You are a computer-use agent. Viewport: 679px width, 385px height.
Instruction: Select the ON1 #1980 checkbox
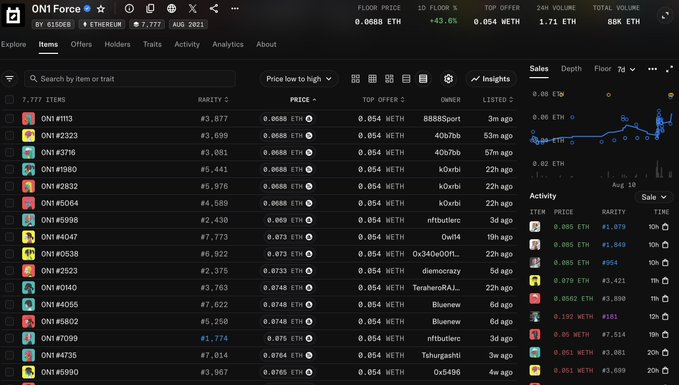point(10,169)
